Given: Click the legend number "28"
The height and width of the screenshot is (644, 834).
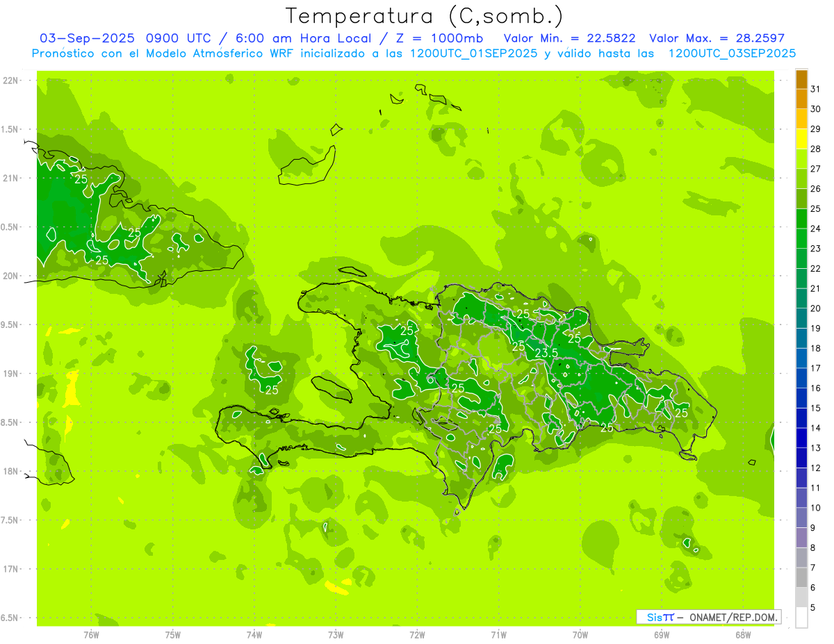Looking at the screenshot, I should (x=815, y=149).
